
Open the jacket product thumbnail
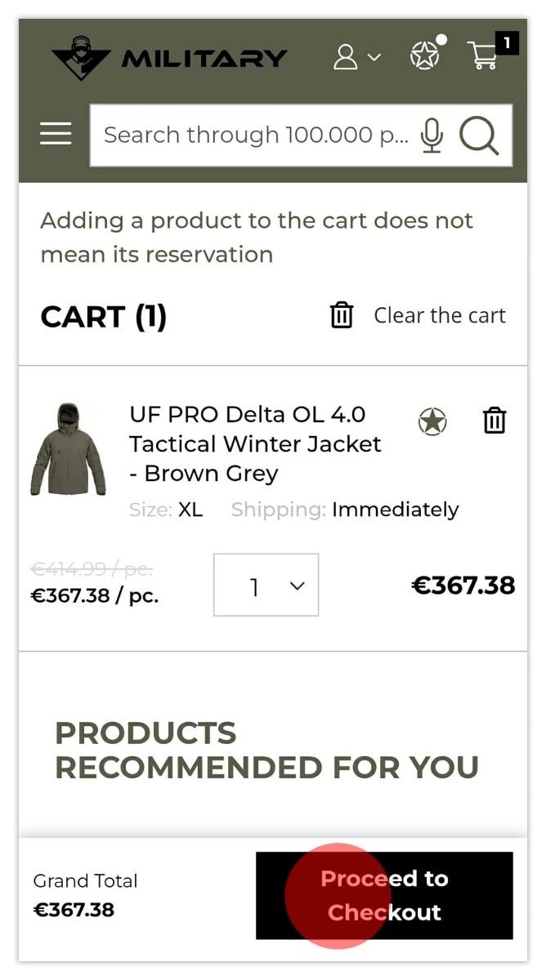(x=68, y=449)
